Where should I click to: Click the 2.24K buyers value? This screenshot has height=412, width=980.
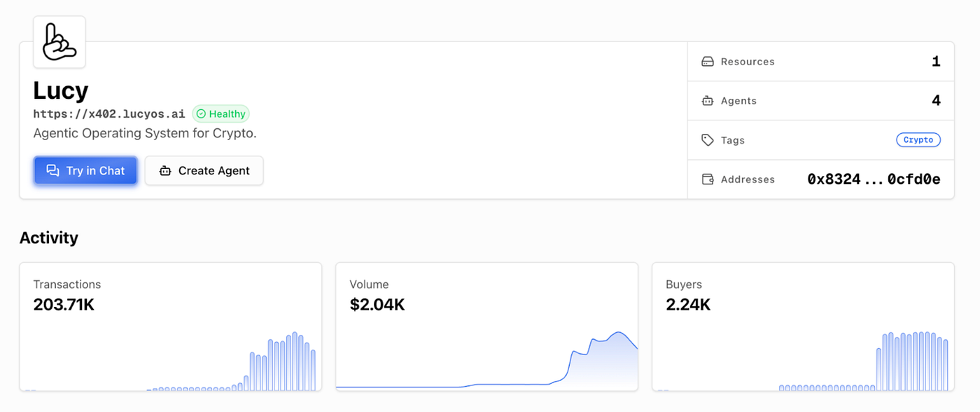click(x=688, y=305)
